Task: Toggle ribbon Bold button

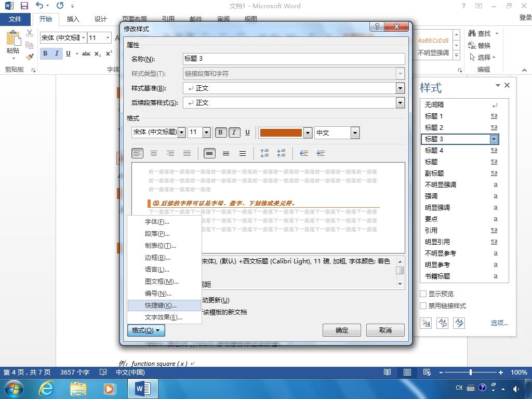Action: (45, 54)
